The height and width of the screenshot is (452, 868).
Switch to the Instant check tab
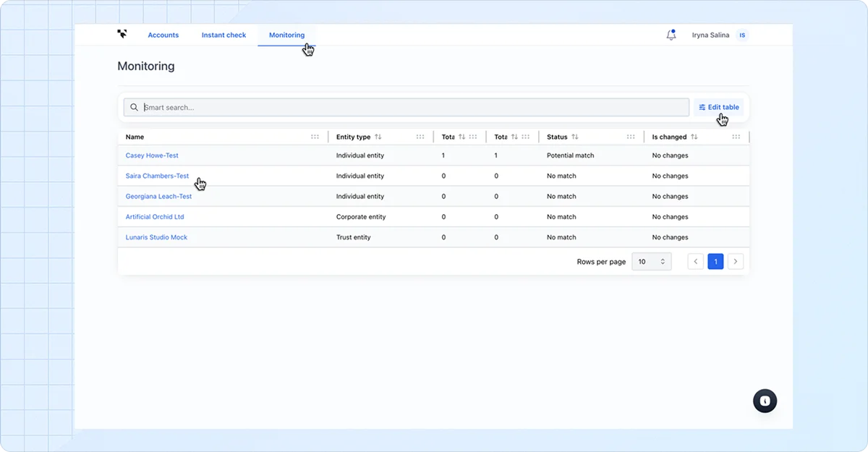tap(224, 35)
